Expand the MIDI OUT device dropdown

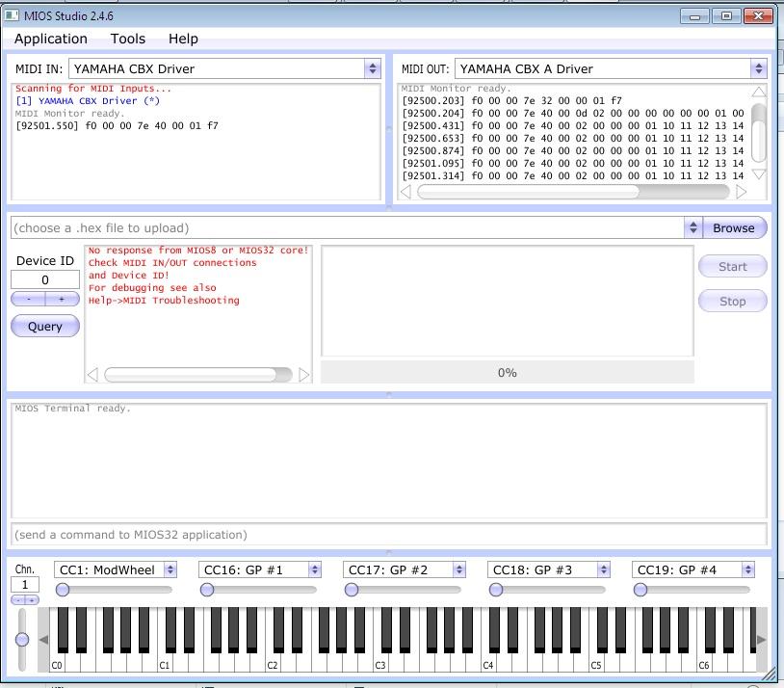[758, 68]
